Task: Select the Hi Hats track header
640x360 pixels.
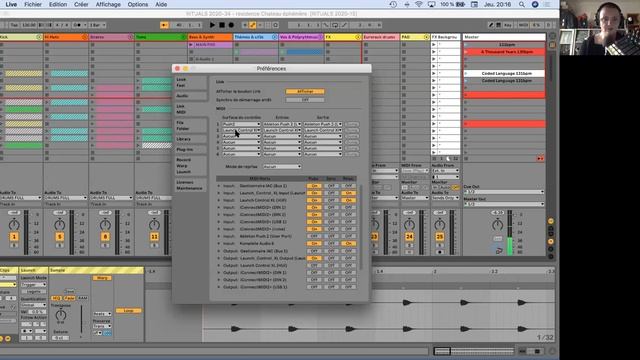Action: coord(65,37)
